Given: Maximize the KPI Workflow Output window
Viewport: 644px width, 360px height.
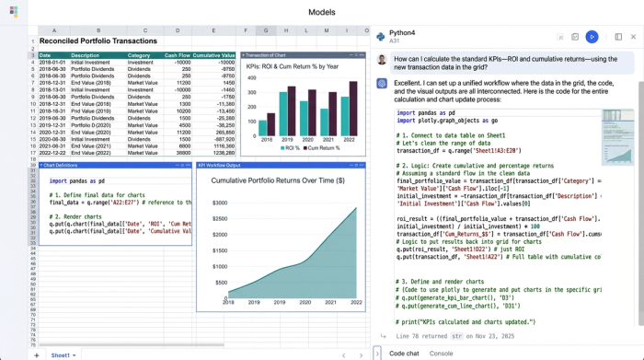Looking at the screenshot, I should coord(356,165).
